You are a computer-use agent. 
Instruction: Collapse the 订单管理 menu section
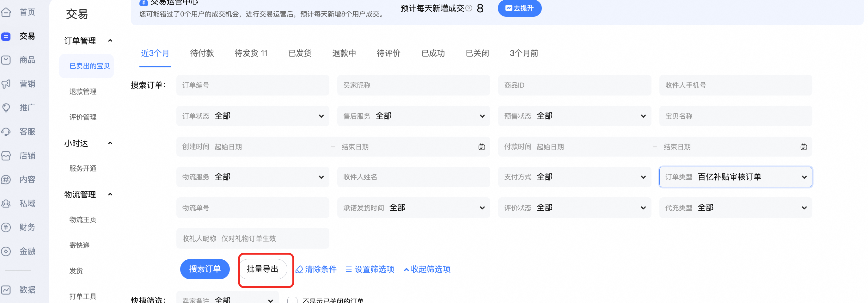[110, 41]
